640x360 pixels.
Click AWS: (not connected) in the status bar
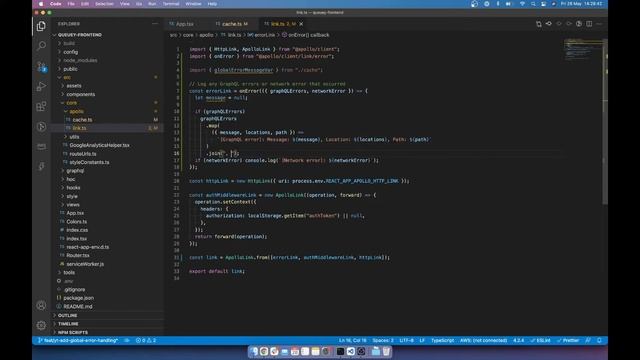484,340
